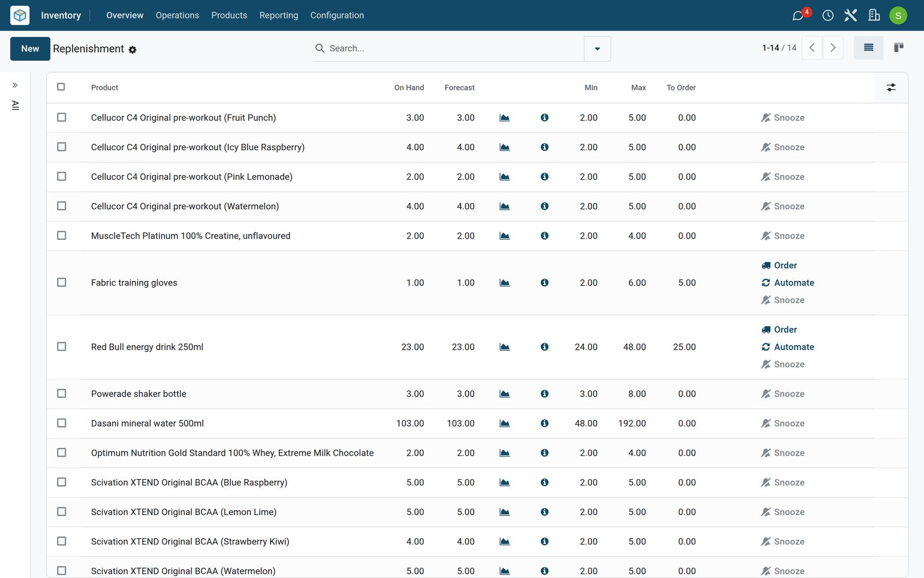Select Powerade shaker bottle row checkbox
Viewport: 924px width, 578px height.
click(62, 393)
